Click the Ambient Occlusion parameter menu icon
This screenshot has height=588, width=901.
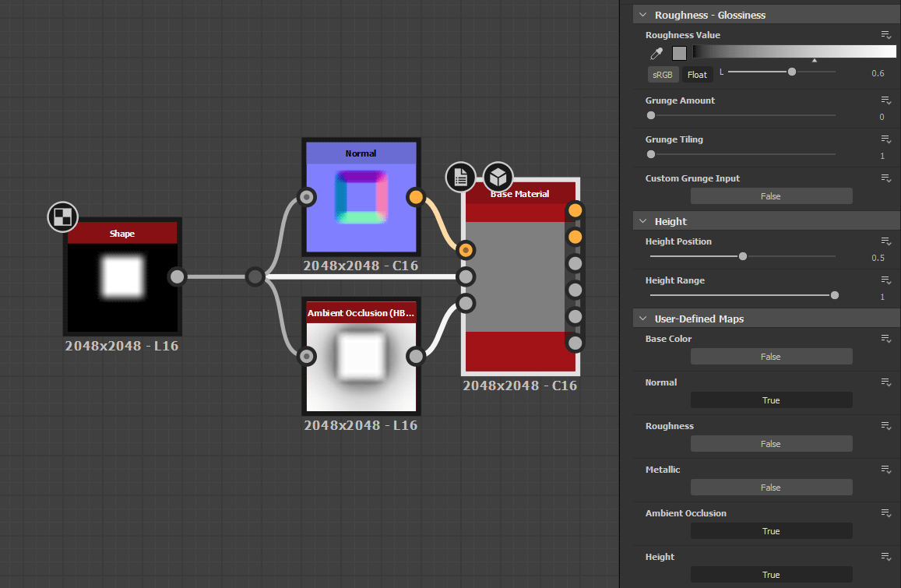pos(885,513)
